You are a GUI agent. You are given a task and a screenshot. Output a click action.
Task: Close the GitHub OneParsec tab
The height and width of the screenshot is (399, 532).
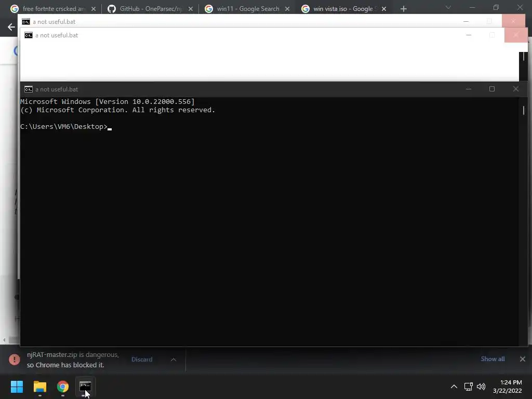[x=190, y=9]
